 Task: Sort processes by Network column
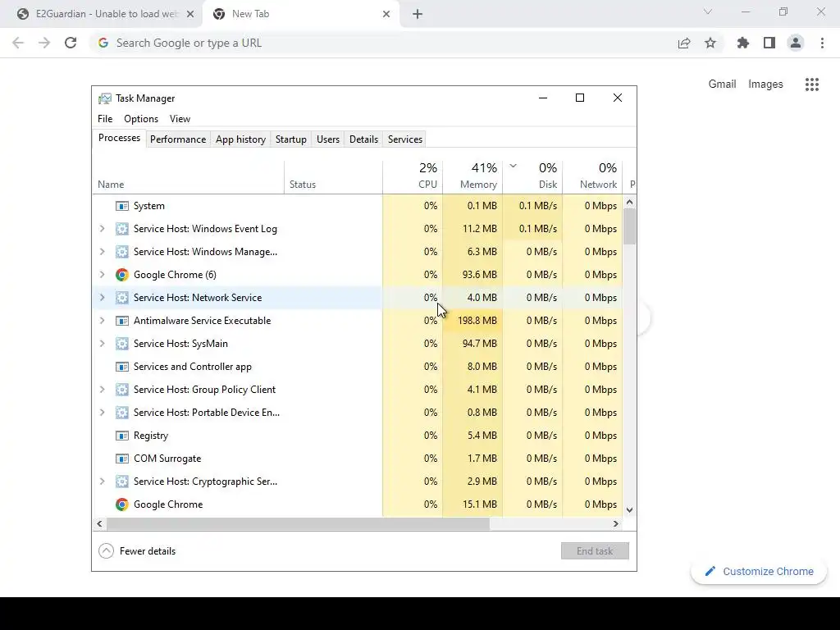point(592,177)
